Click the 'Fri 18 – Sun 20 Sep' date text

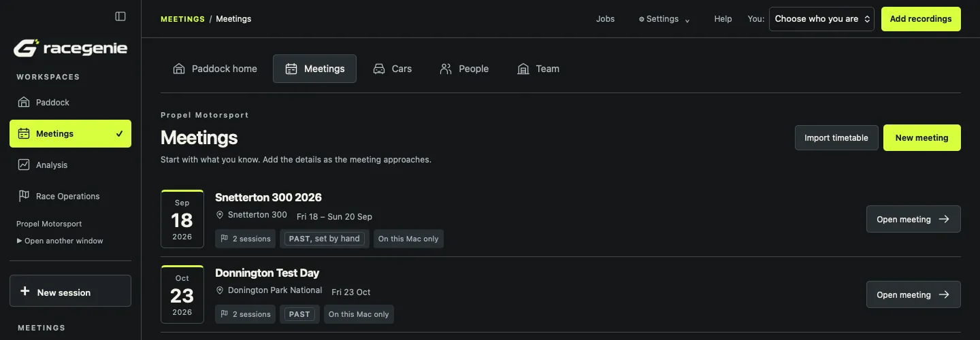pyautogui.click(x=334, y=217)
